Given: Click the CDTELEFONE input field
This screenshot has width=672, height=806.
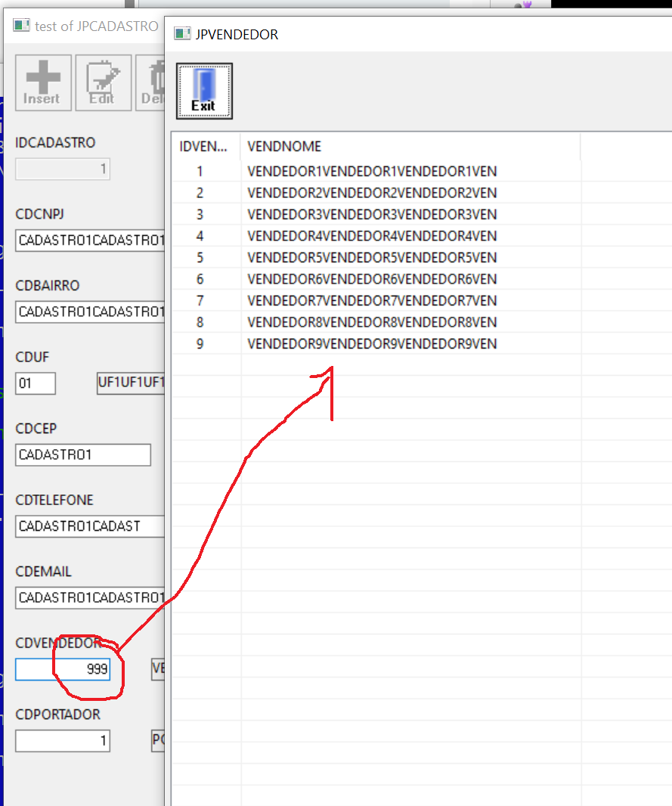Looking at the screenshot, I should point(90,526).
